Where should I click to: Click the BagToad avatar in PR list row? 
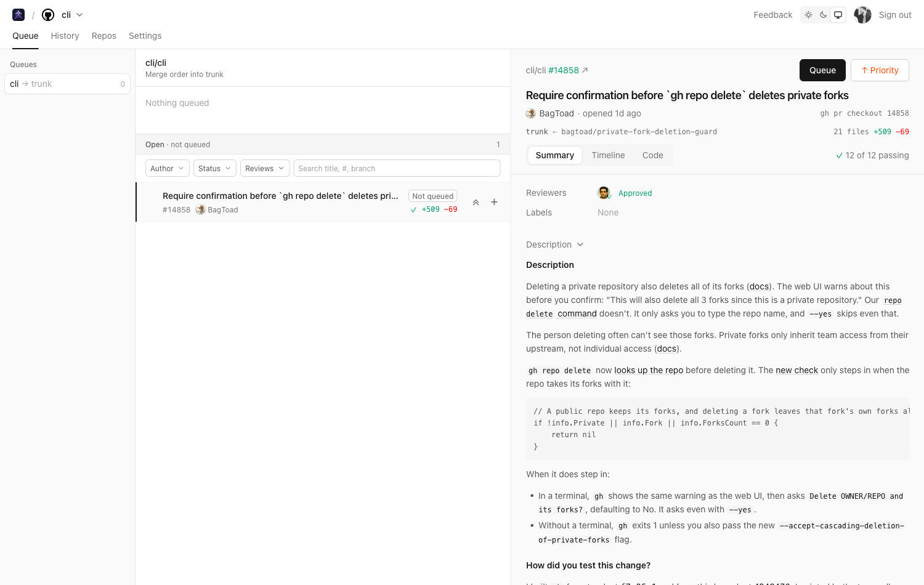(x=200, y=209)
